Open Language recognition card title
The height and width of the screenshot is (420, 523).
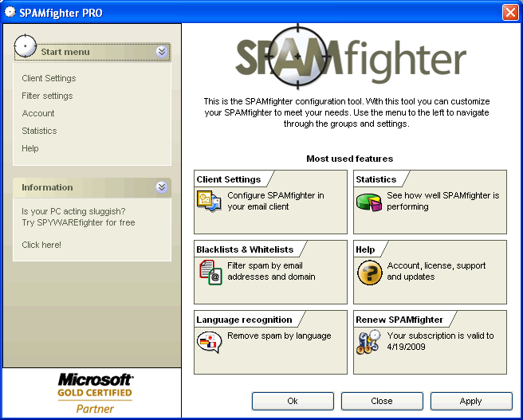pyautogui.click(x=244, y=320)
